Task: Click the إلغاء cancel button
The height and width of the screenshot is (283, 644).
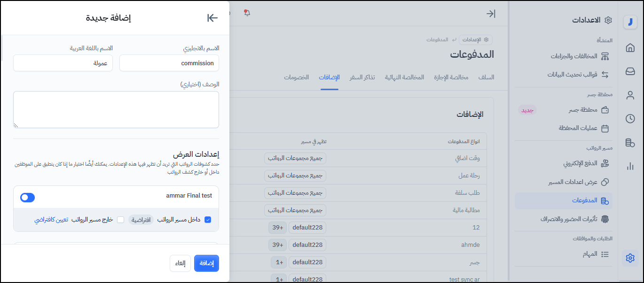Action: pos(180,263)
